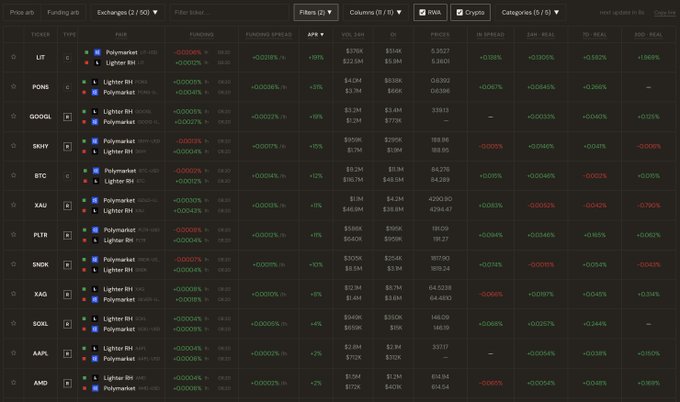Click the +191% APR value for LIT
This screenshot has height=402, width=680.
[x=316, y=57]
